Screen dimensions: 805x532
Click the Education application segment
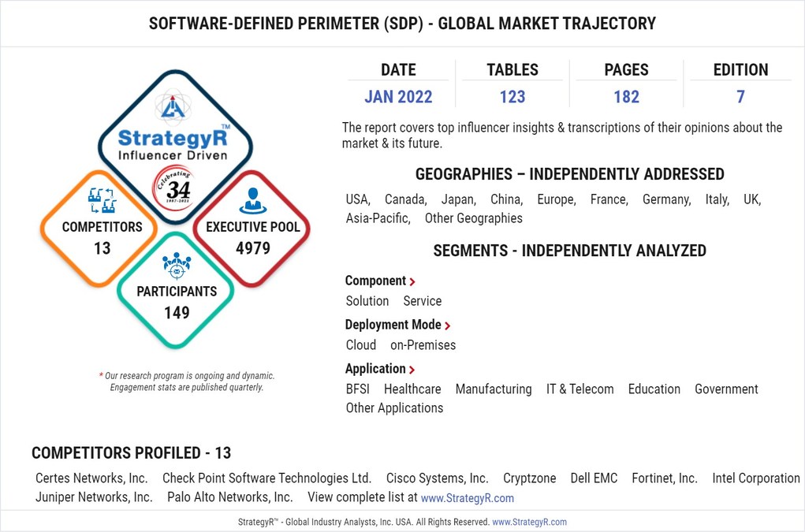point(654,389)
